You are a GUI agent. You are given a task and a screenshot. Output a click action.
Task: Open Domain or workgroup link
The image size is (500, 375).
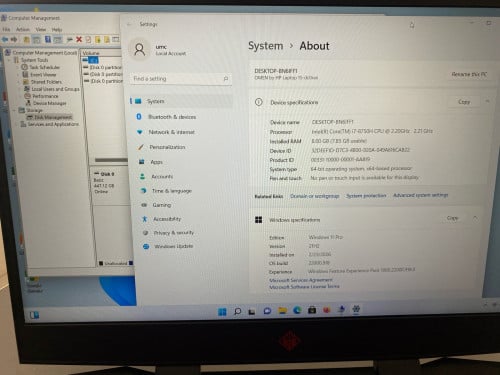click(315, 196)
